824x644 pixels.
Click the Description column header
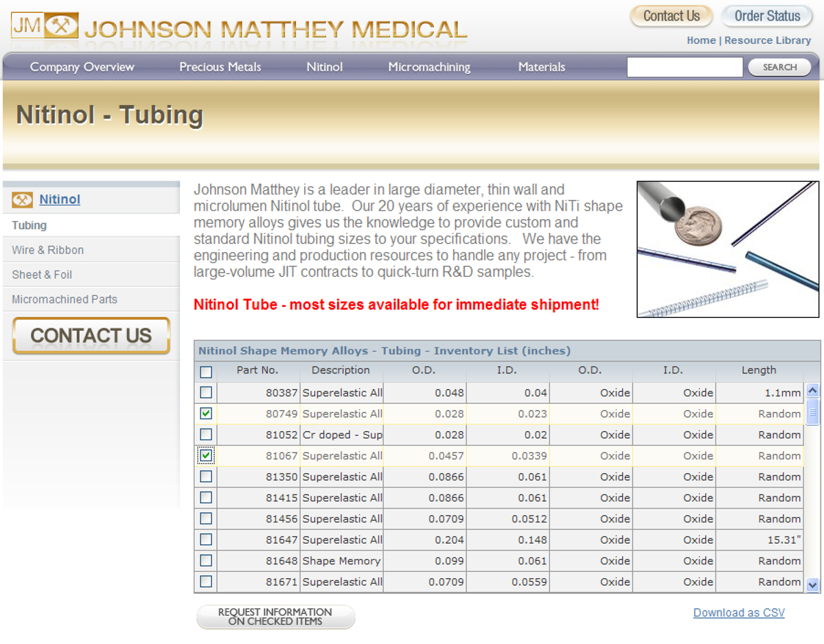coord(341,370)
